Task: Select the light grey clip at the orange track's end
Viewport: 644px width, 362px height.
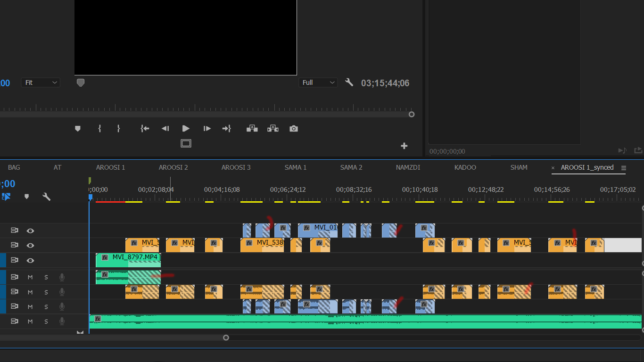Action: tap(623, 245)
